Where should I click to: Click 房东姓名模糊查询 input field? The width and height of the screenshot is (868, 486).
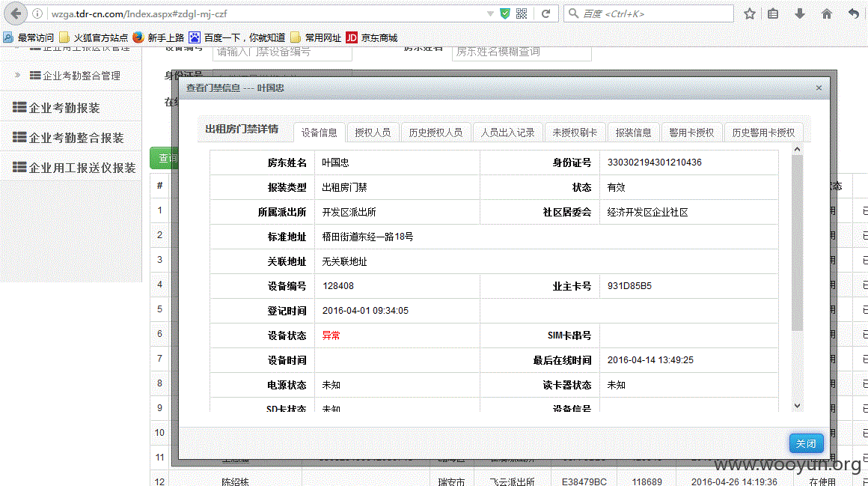pyautogui.click(x=522, y=52)
